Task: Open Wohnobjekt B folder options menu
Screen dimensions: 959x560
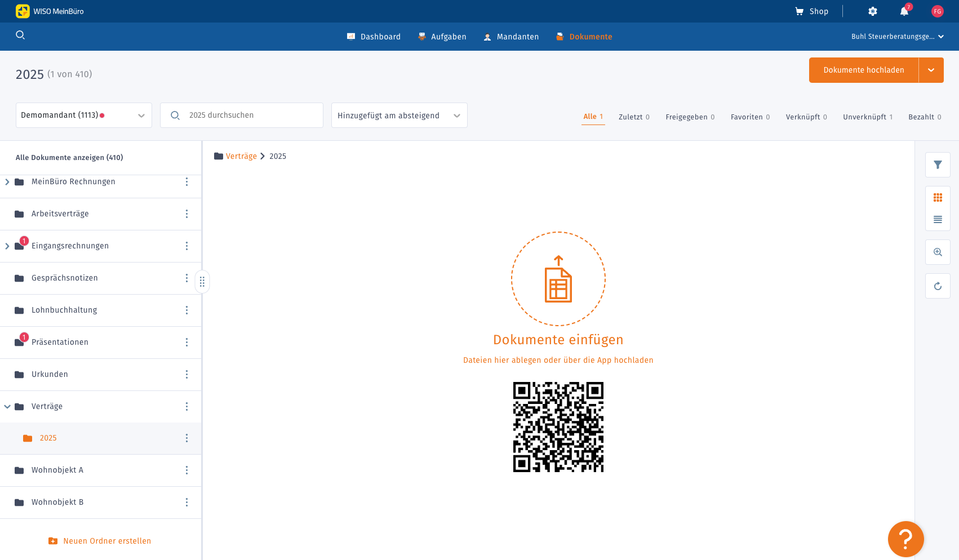Action: 187,502
